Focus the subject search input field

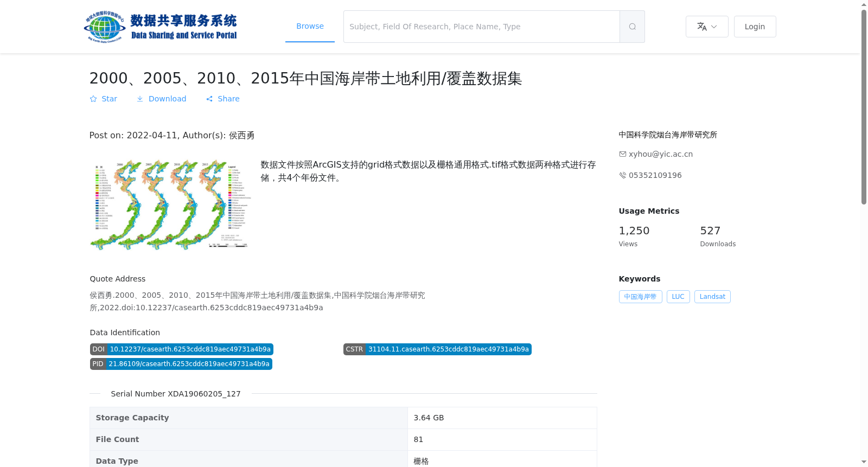[x=482, y=27]
